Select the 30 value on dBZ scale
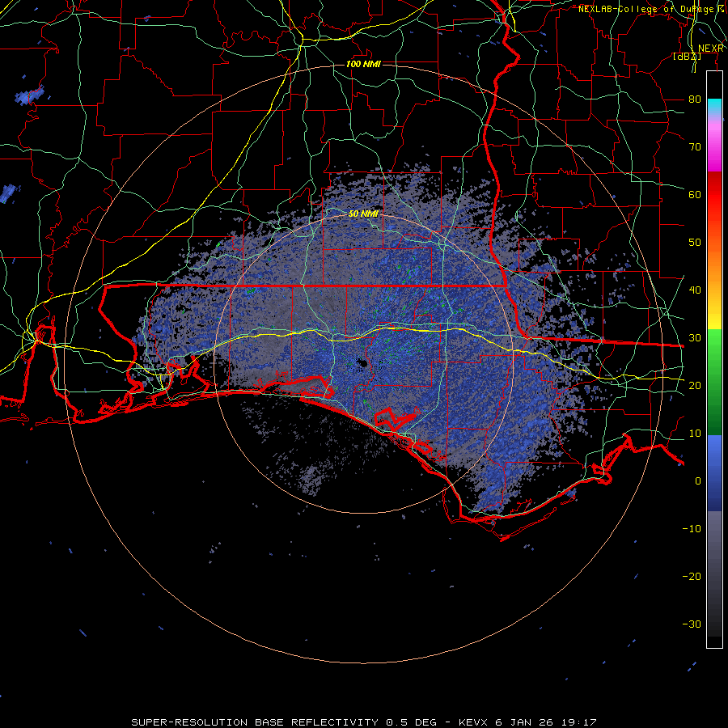The image size is (728, 728). click(695, 338)
